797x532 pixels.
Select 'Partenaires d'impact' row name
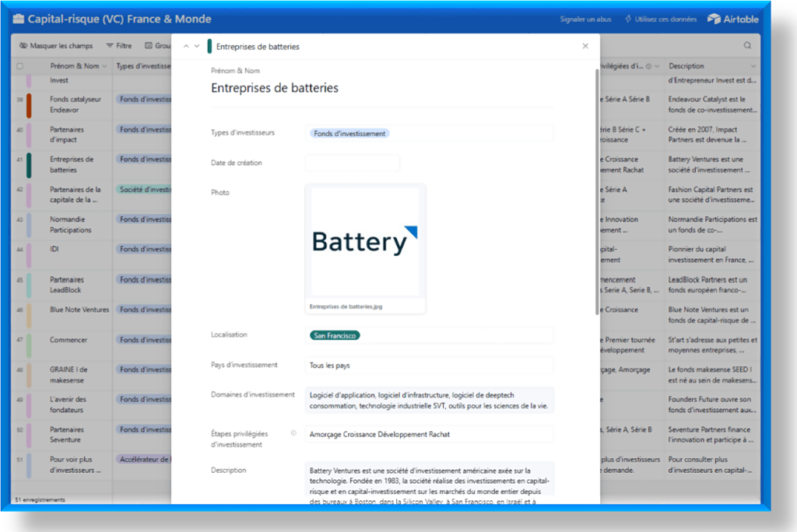point(67,135)
